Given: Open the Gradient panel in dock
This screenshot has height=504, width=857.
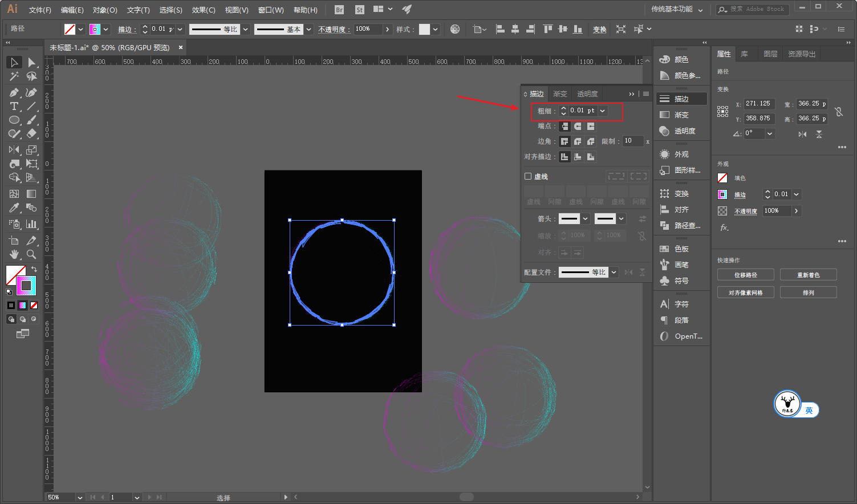Looking at the screenshot, I should [681, 115].
